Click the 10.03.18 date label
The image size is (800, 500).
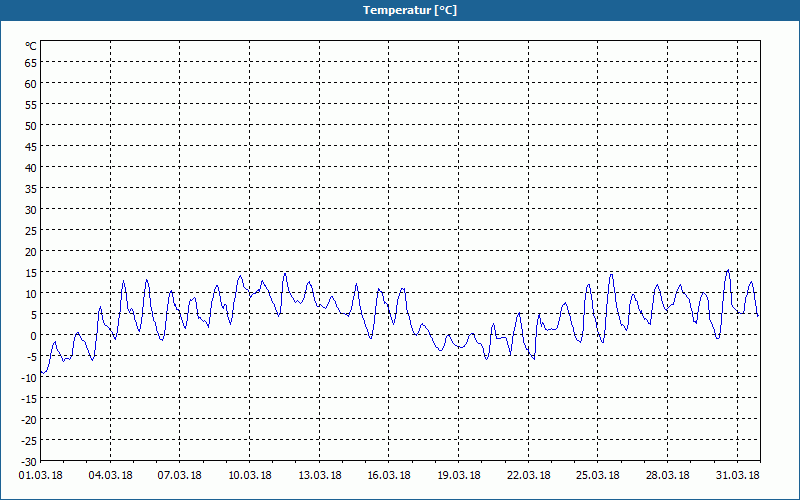[x=249, y=475]
